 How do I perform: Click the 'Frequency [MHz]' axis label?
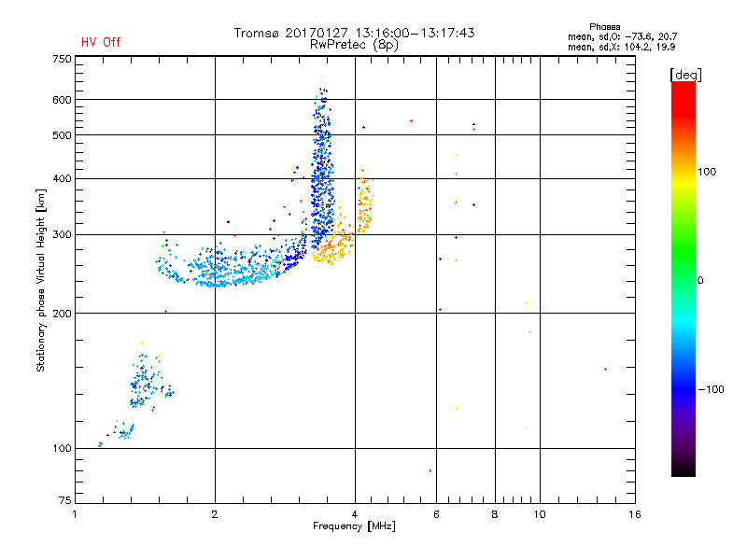pyautogui.click(x=354, y=526)
